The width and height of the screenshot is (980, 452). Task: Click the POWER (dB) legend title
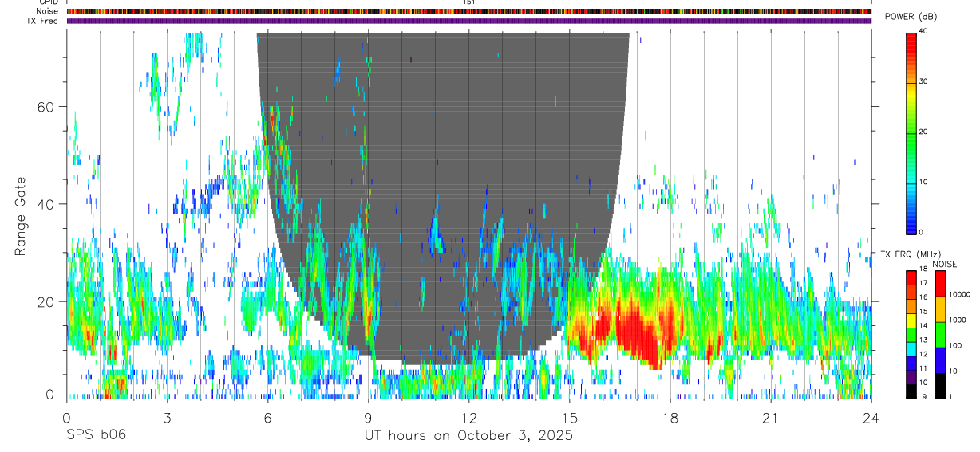pos(911,17)
